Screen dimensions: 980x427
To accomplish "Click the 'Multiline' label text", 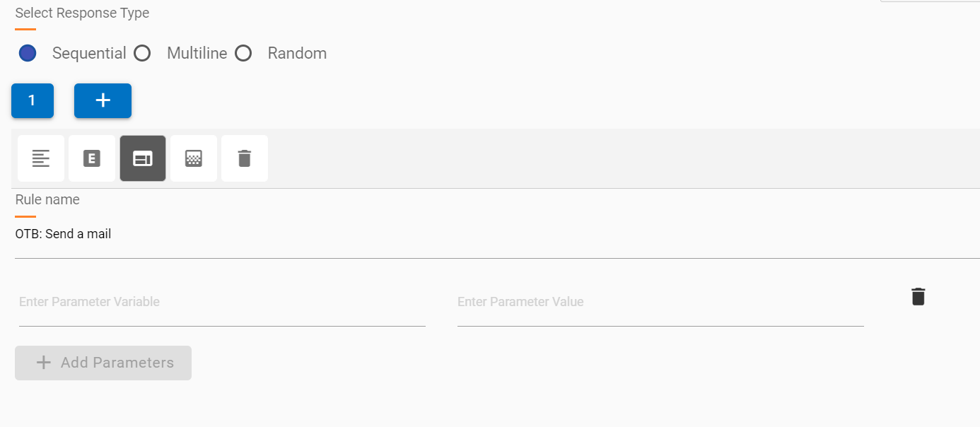I will click(x=197, y=53).
